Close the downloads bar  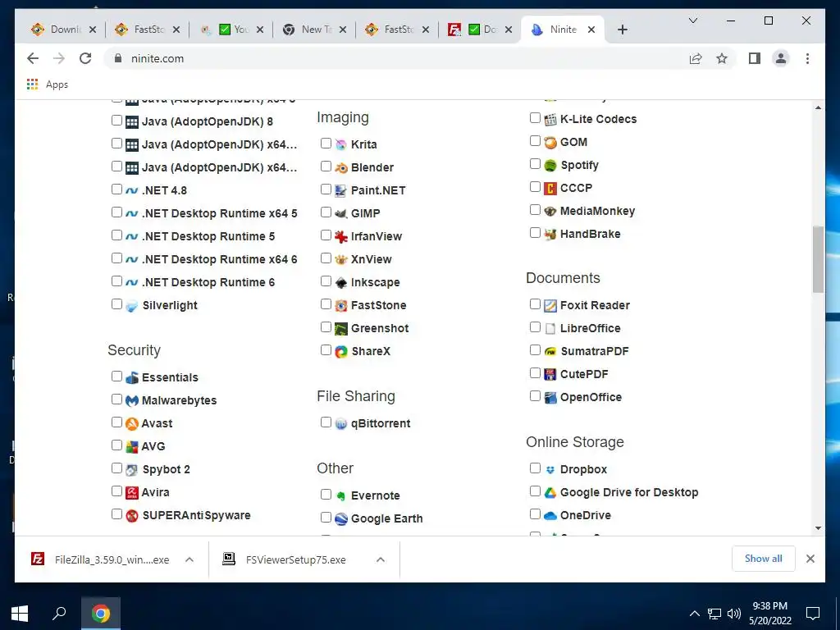click(x=810, y=559)
